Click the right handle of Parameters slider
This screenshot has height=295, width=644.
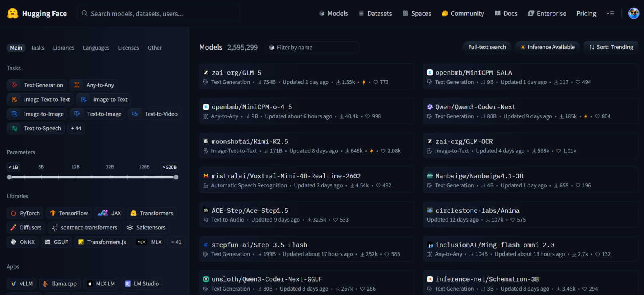[176, 177]
